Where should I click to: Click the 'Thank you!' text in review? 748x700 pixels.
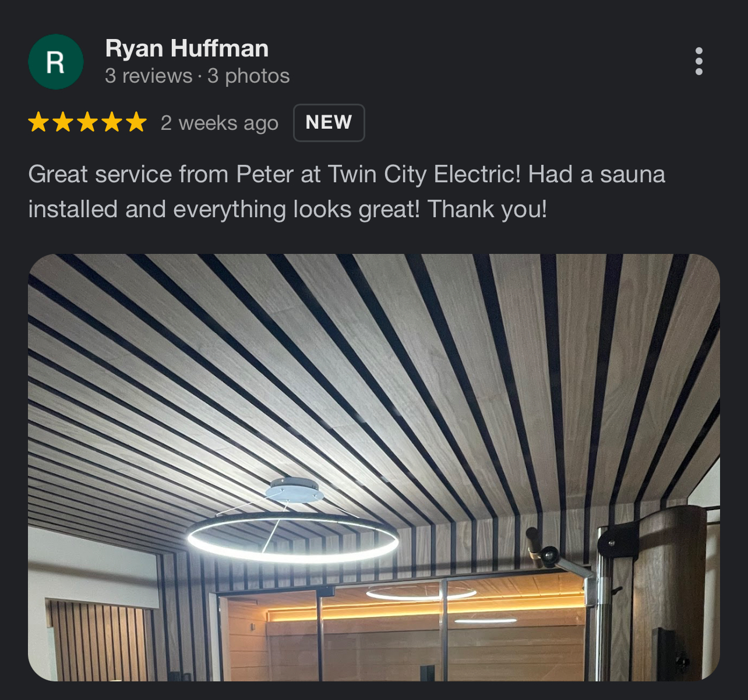coord(488,209)
